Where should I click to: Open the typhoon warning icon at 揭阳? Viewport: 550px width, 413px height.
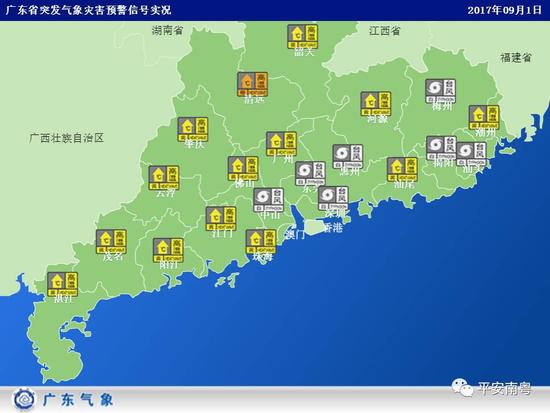442,148
